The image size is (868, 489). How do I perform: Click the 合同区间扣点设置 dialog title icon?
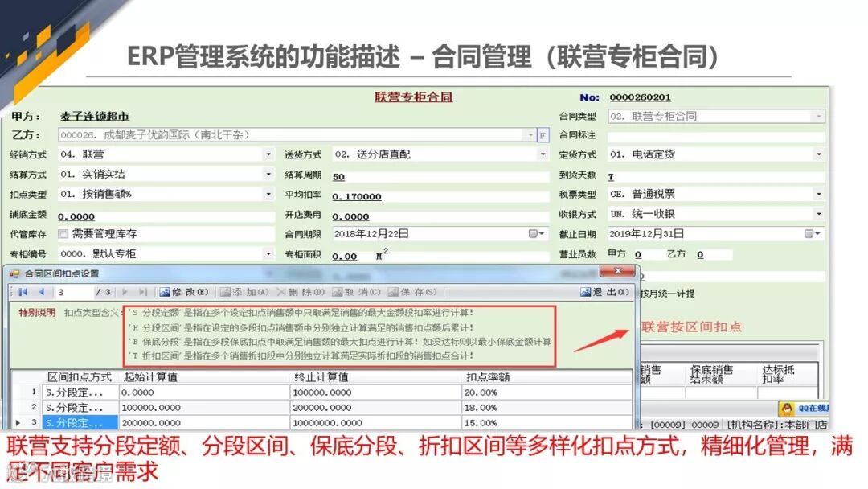15,273
